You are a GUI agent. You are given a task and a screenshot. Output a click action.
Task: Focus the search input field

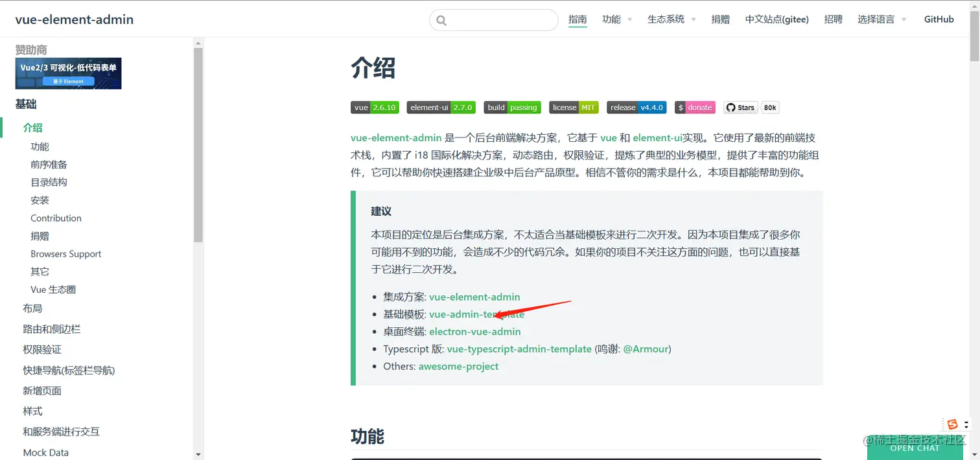[x=494, y=20]
